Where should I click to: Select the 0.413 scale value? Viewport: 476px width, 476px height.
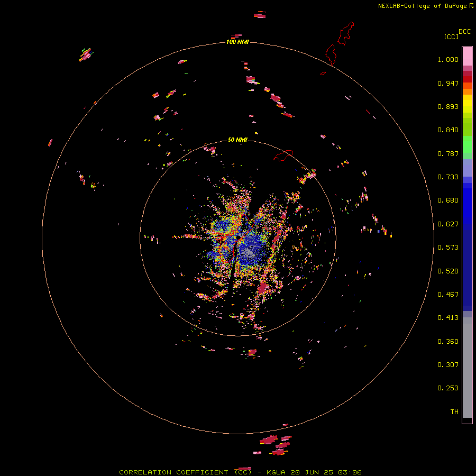[448, 318]
